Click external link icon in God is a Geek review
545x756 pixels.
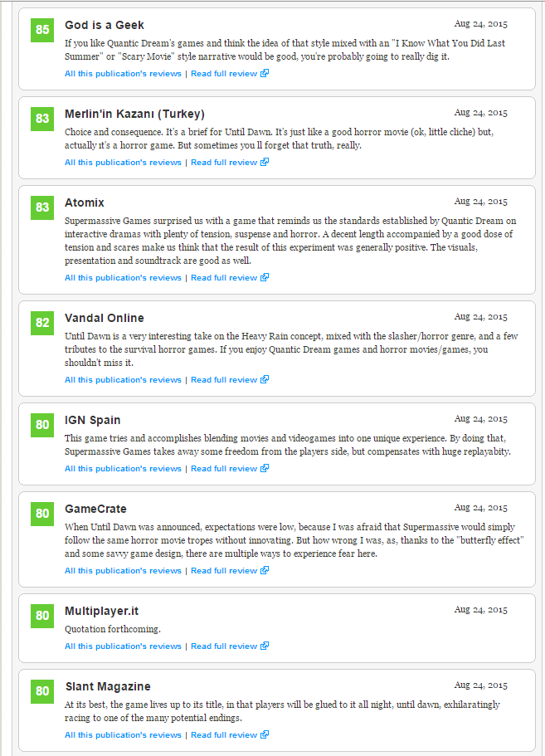(x=265, y=73)
